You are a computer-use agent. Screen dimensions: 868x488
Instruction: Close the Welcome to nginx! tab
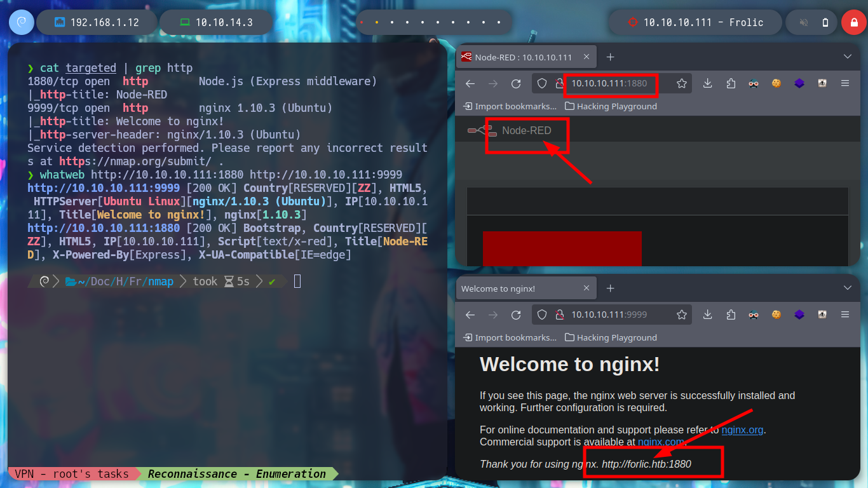click(x=587, y=288)
